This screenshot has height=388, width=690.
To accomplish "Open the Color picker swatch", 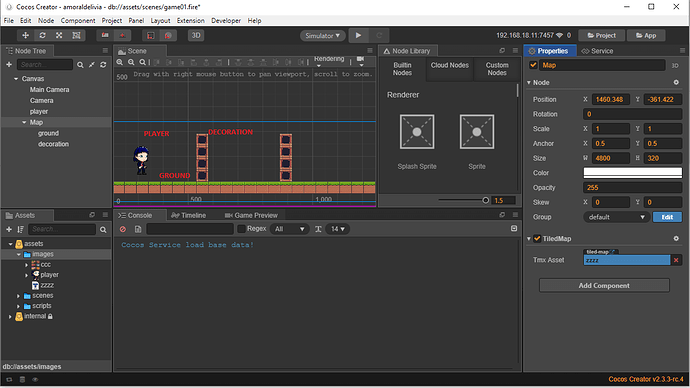I will point(632,172).
